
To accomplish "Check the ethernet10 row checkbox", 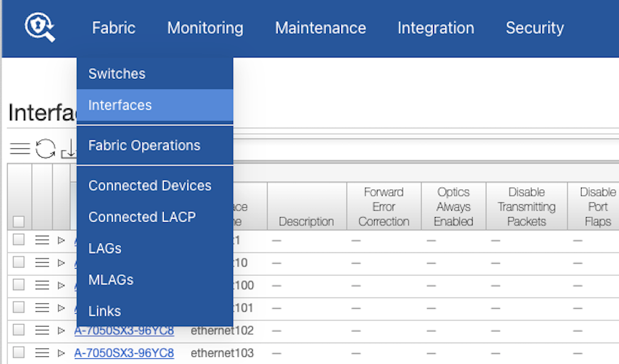I will click(x=19, y=262).
